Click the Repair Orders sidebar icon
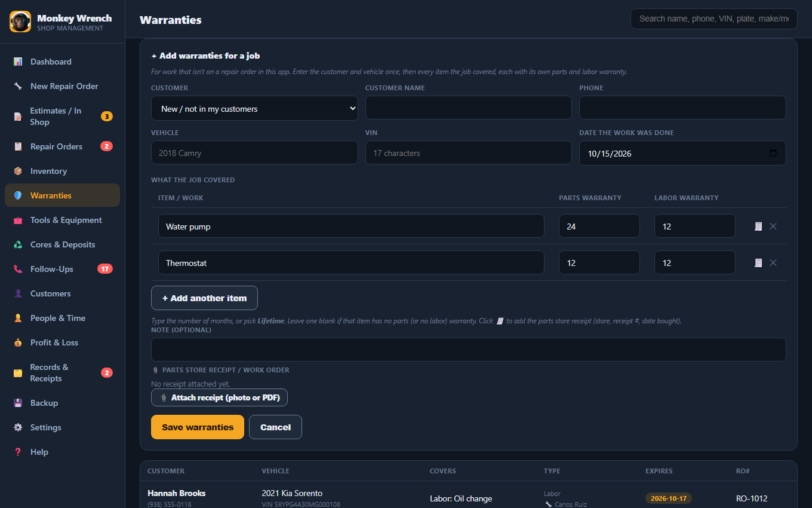Image resolution: width=812 pixels, height=508 pixels. point(18,146)
